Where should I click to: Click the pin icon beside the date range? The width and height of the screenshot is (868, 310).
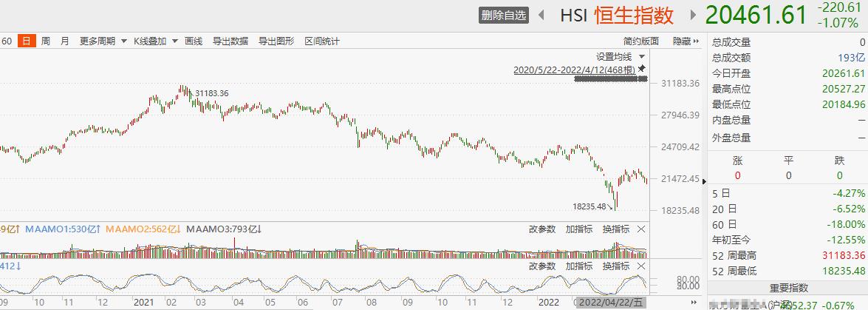(x=642, y=69)
